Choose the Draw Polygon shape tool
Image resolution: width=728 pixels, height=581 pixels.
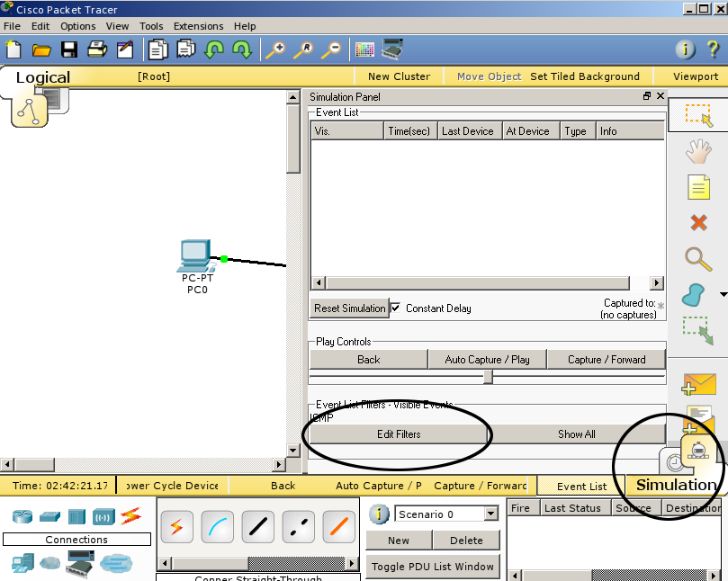[x=693, y=295]
